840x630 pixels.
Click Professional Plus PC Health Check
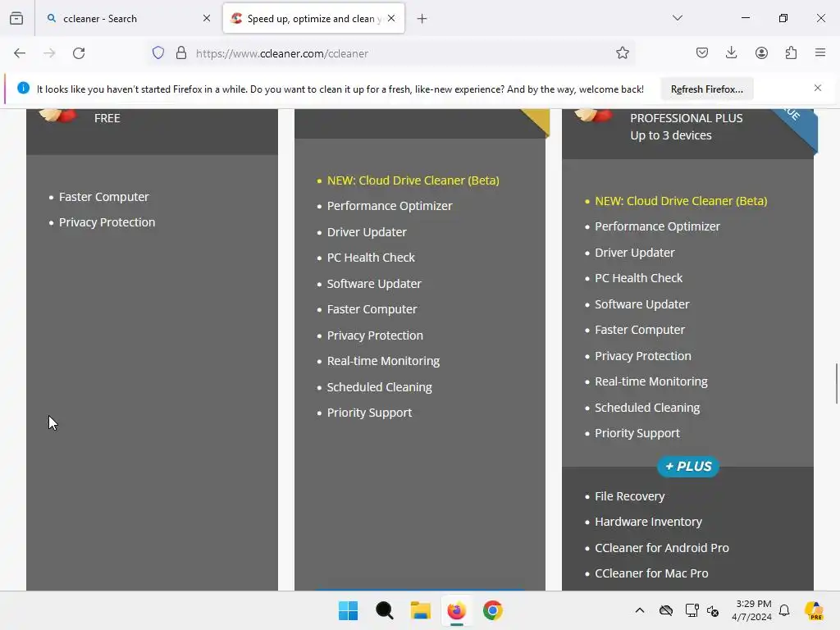coord(638,278)
